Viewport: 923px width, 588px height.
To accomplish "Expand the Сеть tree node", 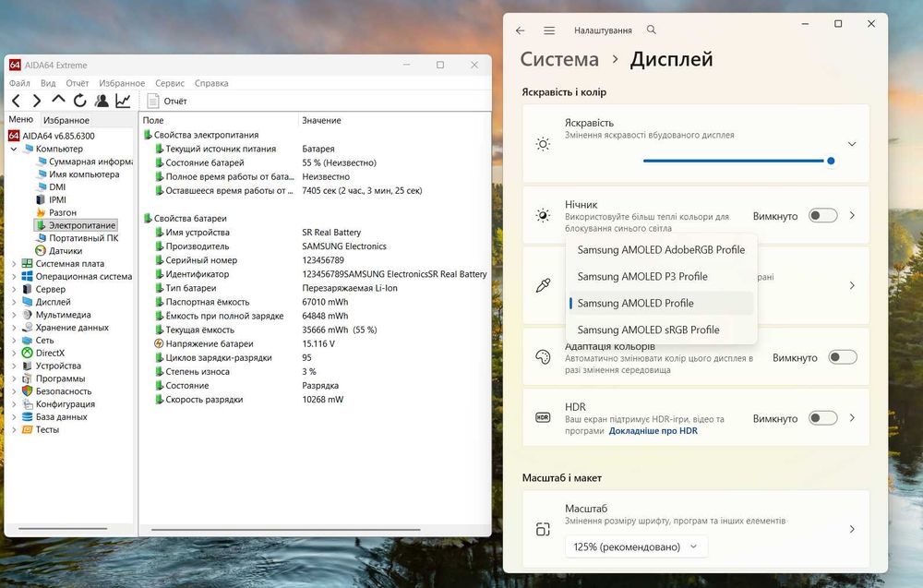I will [14, 341].
